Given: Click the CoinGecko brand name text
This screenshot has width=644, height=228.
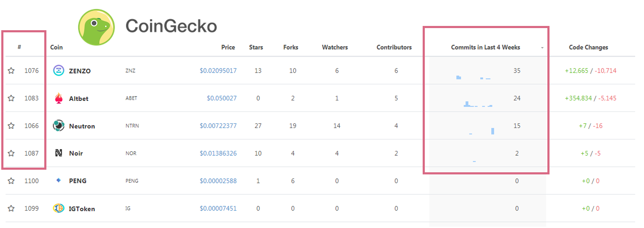Looking at the screenshot, I should click(x=171, y=26).
